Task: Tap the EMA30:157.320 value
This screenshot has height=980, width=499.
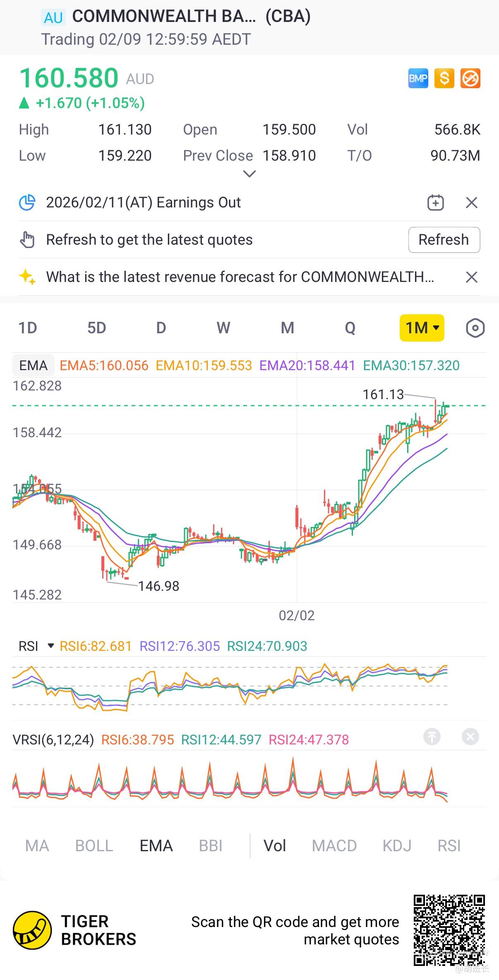Action: pyautogui.click(x=411, y=366)
